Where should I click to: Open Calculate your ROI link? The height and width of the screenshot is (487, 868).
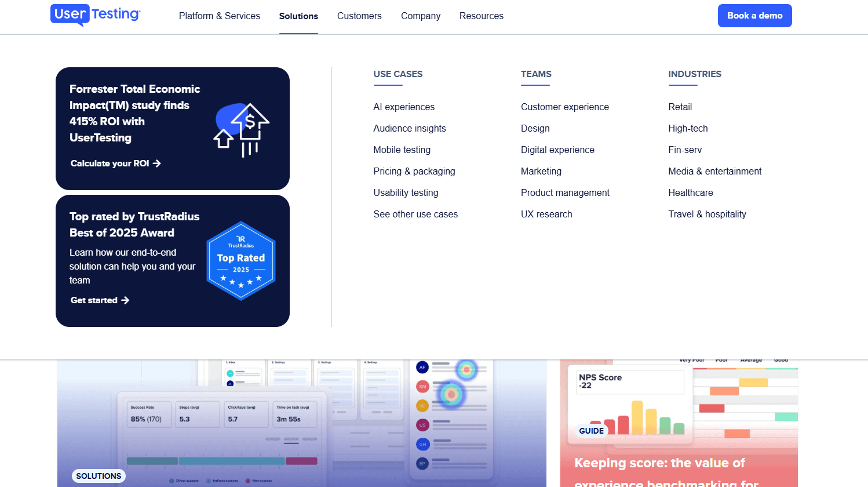[x=115, y=163]
